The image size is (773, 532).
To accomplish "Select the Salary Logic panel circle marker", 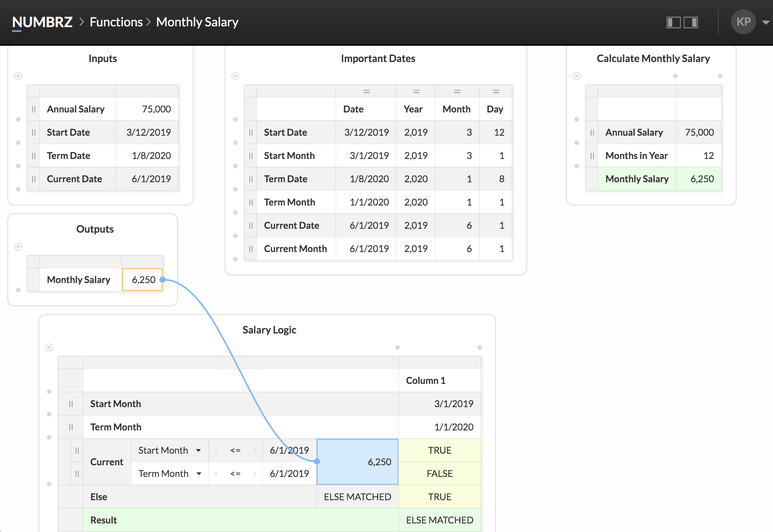I will [49, 347].
